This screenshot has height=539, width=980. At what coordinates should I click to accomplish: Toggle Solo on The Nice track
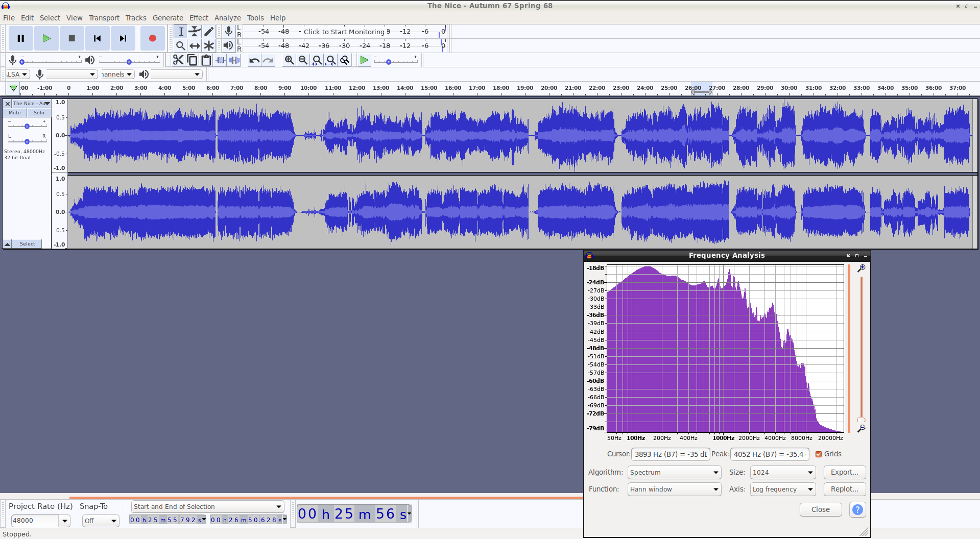39,113
